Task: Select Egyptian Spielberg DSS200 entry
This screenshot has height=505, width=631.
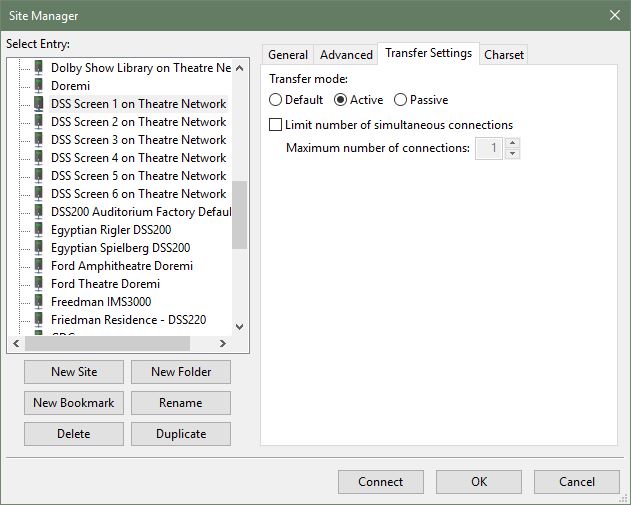Action: click(120, 247)
